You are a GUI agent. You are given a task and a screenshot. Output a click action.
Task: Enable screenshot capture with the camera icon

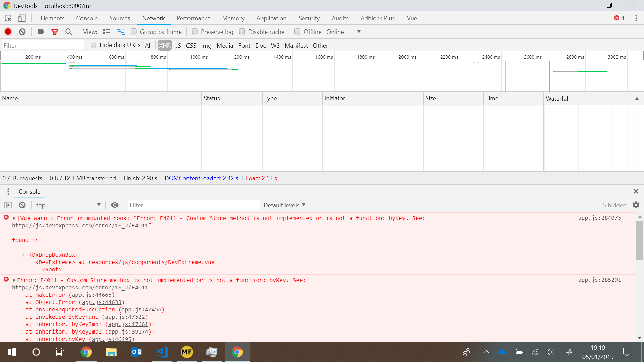tap(41, 32)
